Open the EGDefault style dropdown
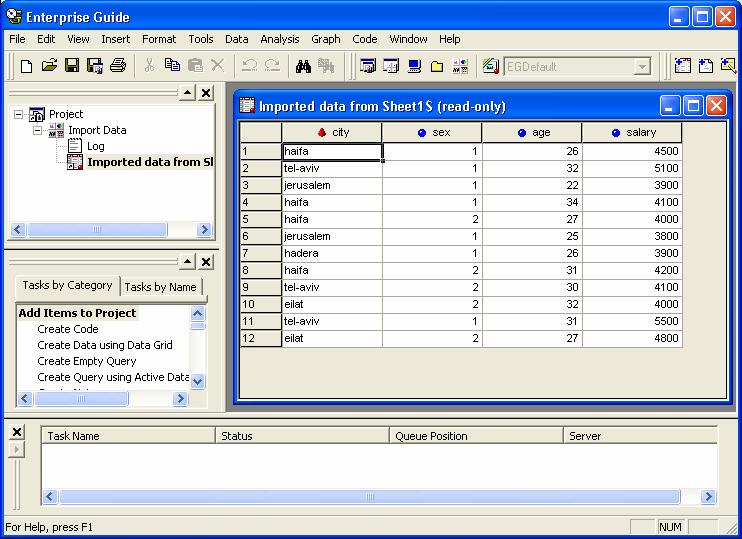 tap(642, 67)
